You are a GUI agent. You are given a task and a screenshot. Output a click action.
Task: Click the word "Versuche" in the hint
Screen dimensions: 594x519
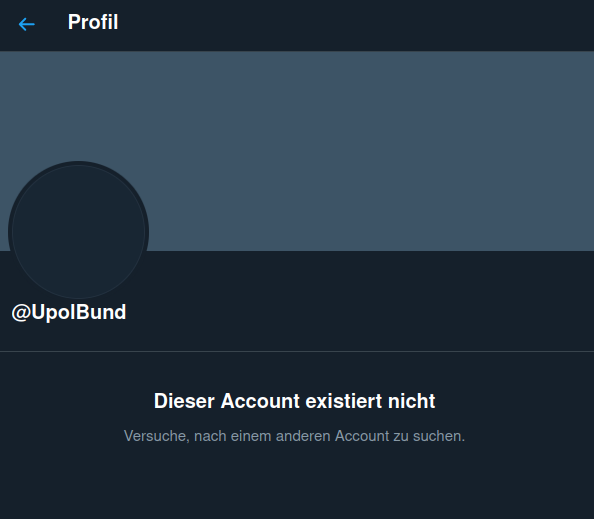[x=156, y=436]
